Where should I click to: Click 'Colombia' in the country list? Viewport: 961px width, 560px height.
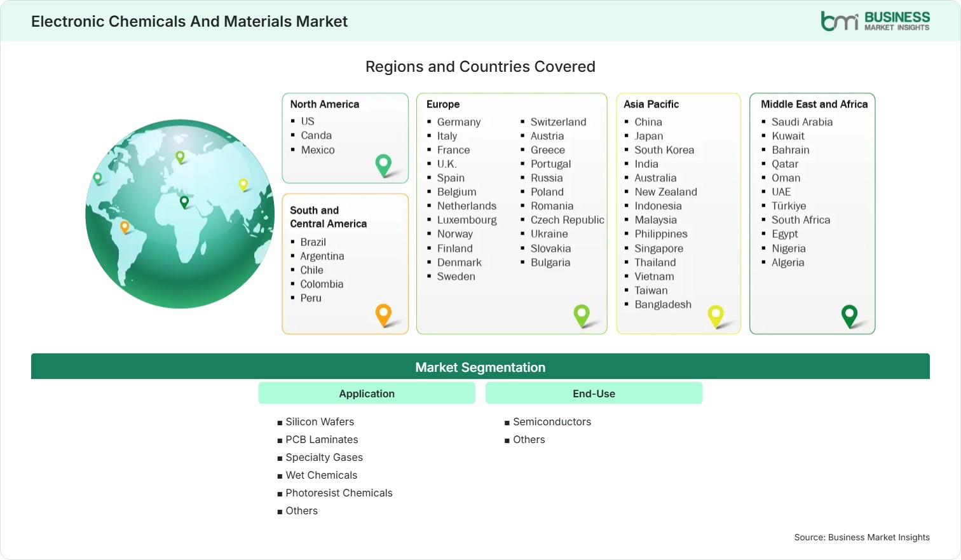click(x=322, y=284)
